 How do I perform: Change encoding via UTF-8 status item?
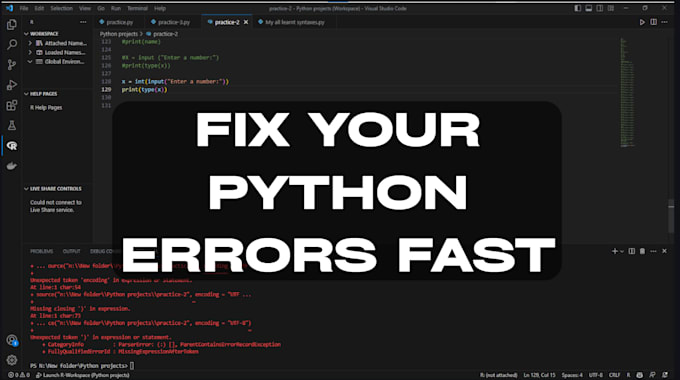click(595, 375)
